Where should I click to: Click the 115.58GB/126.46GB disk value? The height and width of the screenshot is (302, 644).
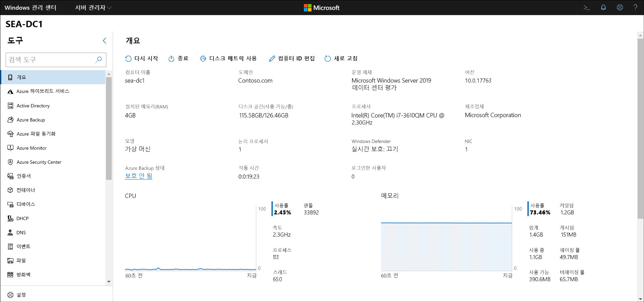click(x=264, y=115)
